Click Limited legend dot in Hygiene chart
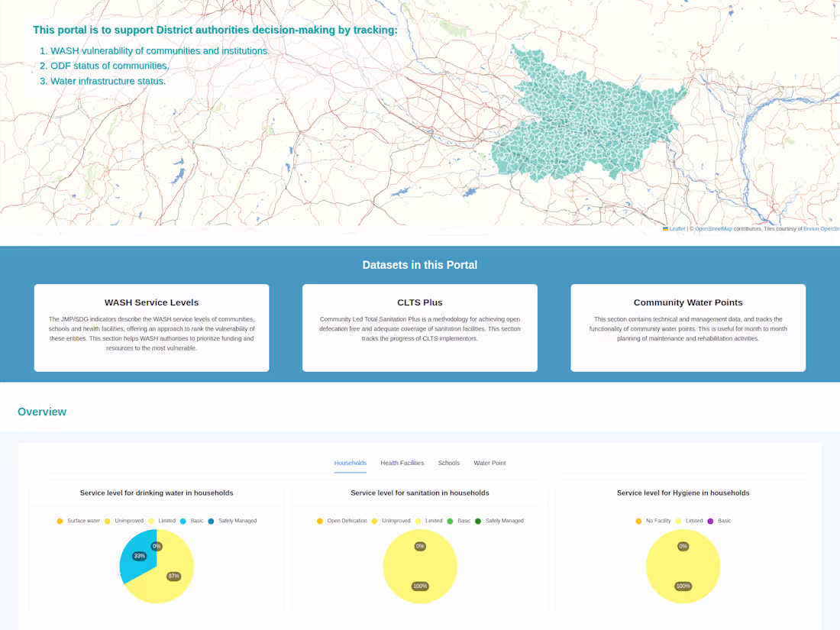This screenshot has height=630, width=840. point(678,522)
